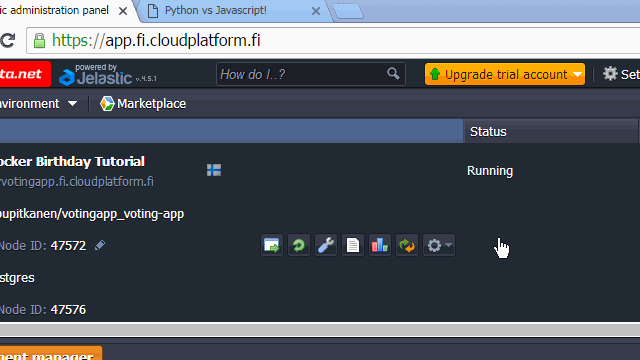Click the Status column header

tap(550, 131)
